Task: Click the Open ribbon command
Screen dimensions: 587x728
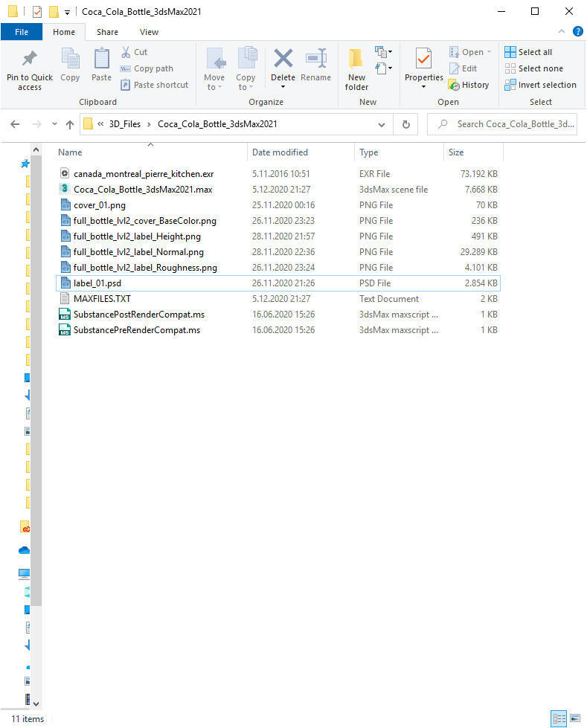Action: point(470,52)
